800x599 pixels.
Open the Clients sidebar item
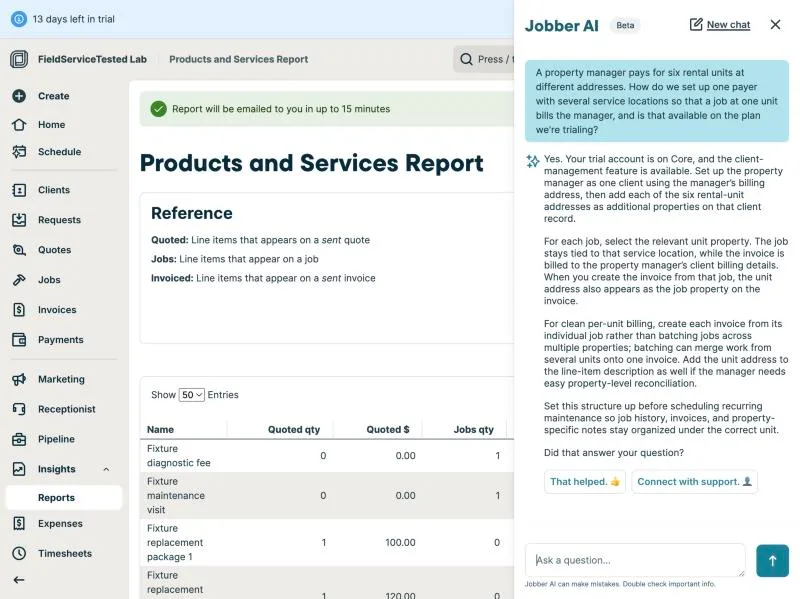pos(54,190)
